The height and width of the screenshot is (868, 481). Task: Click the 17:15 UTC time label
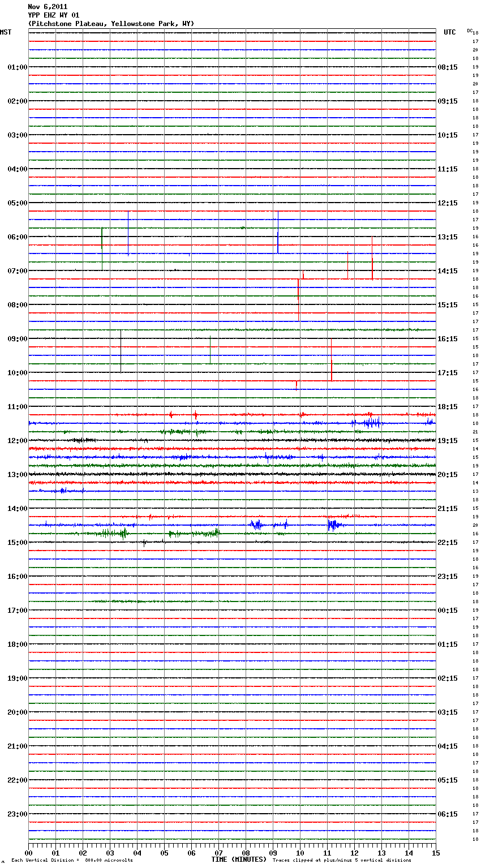tap(448, 373)
